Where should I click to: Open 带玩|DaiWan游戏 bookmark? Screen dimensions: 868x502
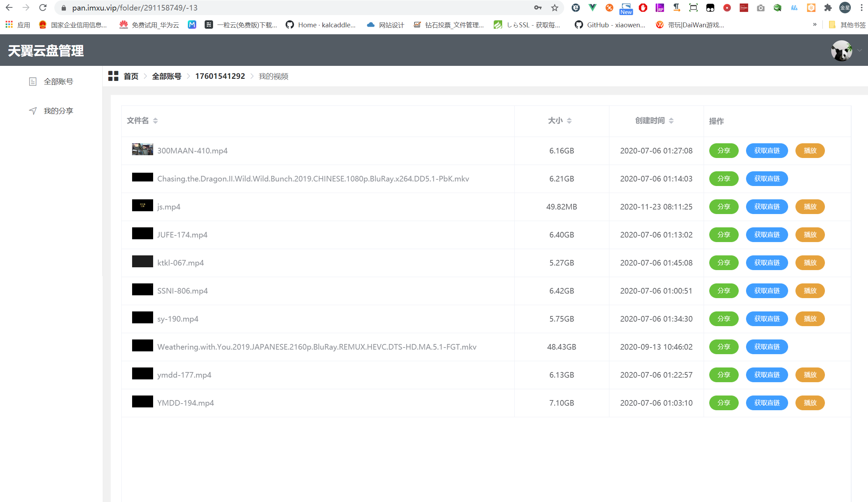pos(690,25)
